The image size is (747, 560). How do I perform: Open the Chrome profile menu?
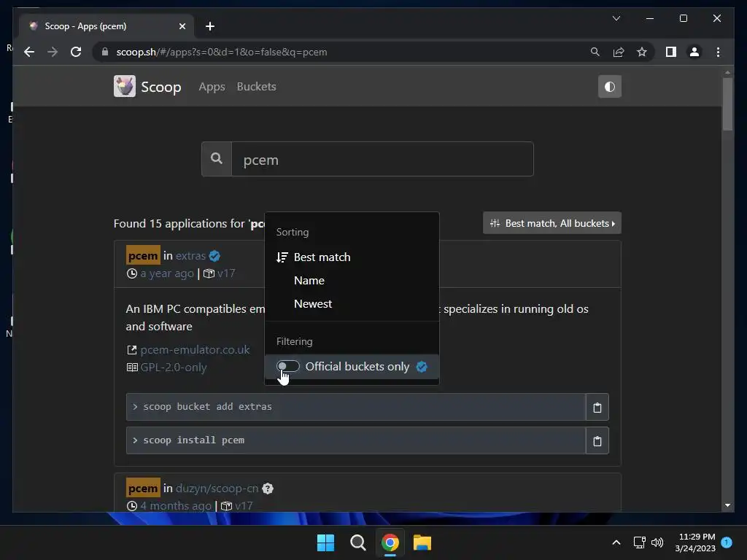(x=694, y=52)
